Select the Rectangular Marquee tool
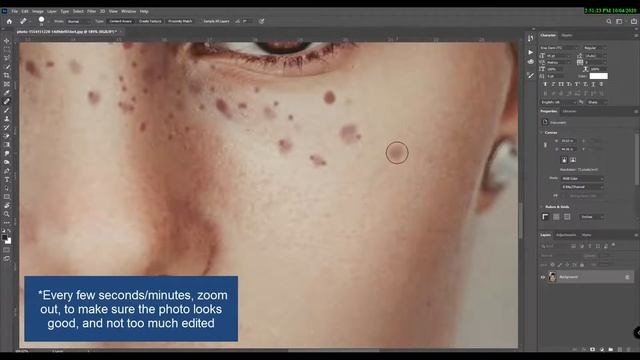Viewport: 640px width, 360px height. click(x=7, y=49)
